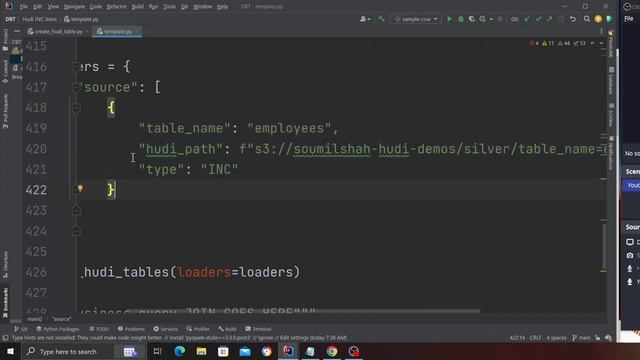Build project using the hammer icon
The height and width of the screenshot is (360, 640).
[381, 19]
